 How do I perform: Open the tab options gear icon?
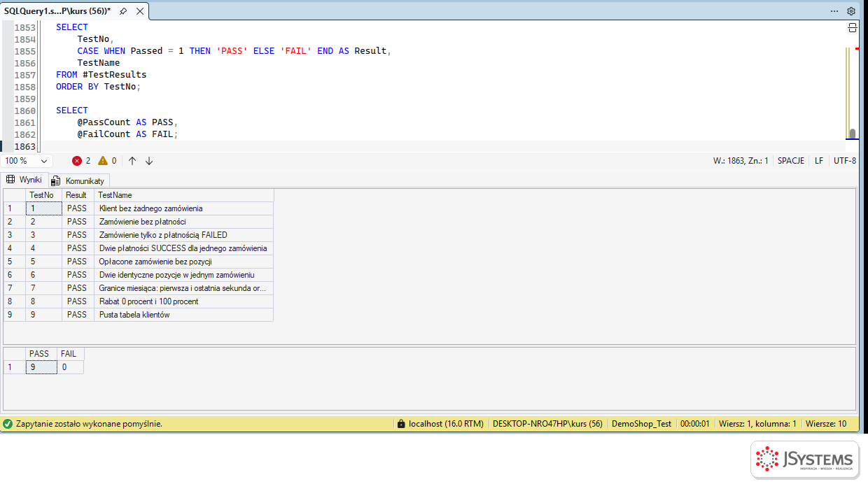(851, 11)
